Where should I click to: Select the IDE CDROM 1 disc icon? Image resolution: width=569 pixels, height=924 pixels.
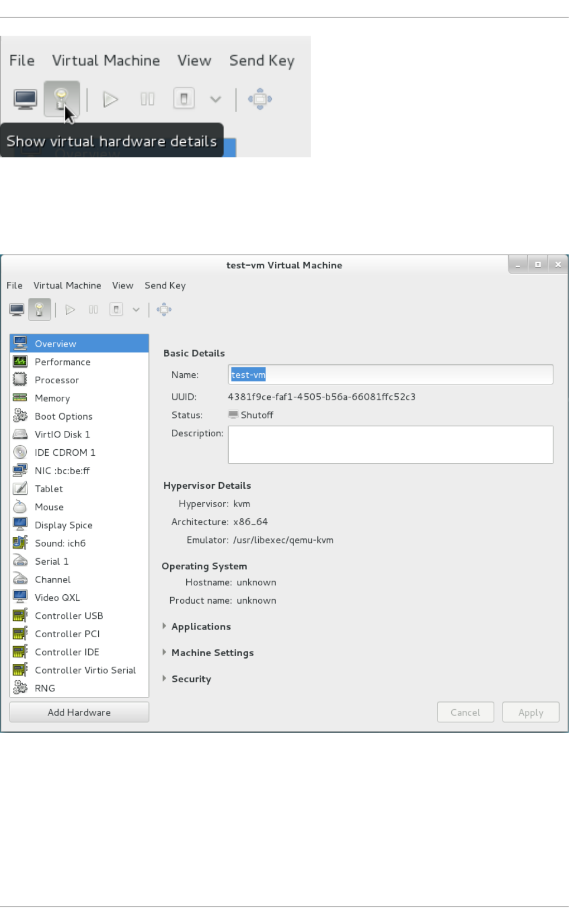[20, 453]
